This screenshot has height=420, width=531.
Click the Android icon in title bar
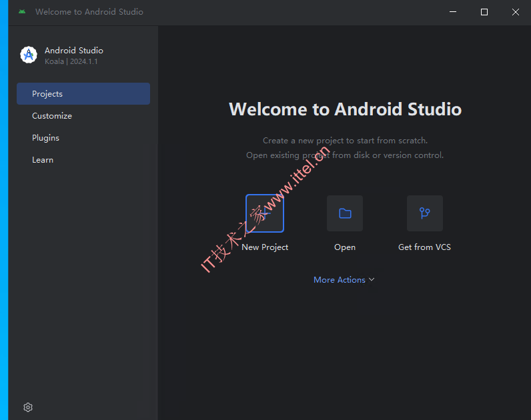click(22, 11)
